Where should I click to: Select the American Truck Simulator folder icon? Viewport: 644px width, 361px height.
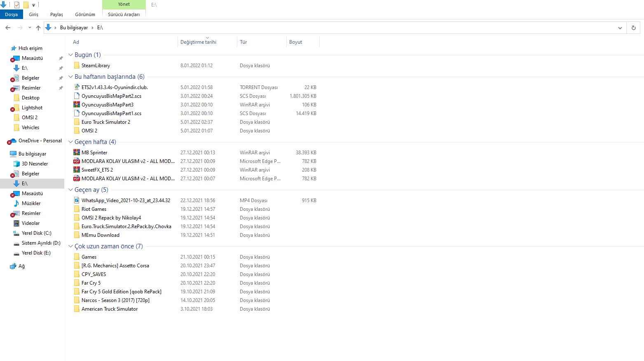[77, 309]
